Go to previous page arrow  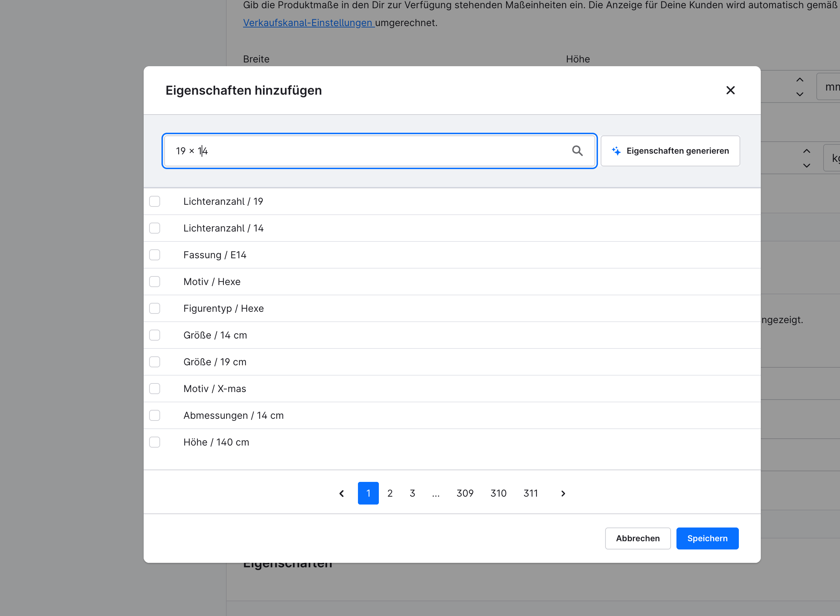[341, 493]
